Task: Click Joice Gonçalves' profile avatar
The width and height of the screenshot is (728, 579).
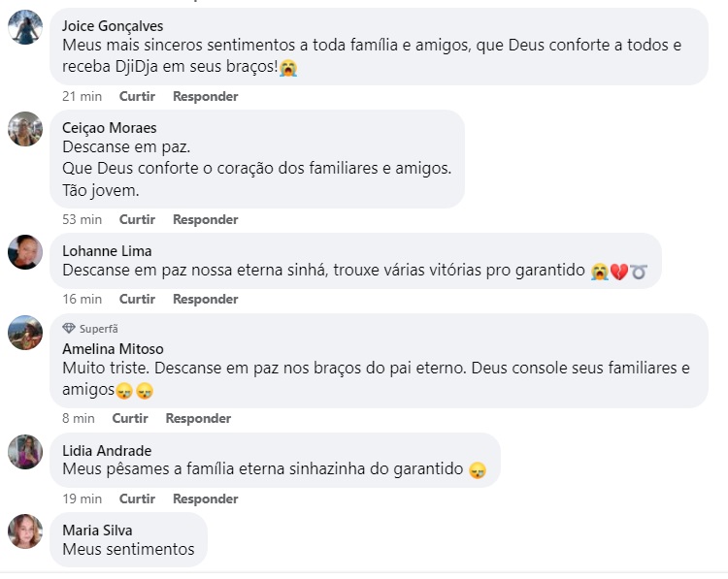Action: (x=25, y=27)
